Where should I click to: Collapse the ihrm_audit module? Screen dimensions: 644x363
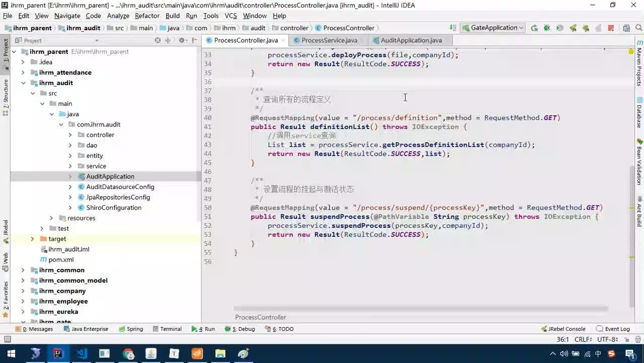[23, 83]
